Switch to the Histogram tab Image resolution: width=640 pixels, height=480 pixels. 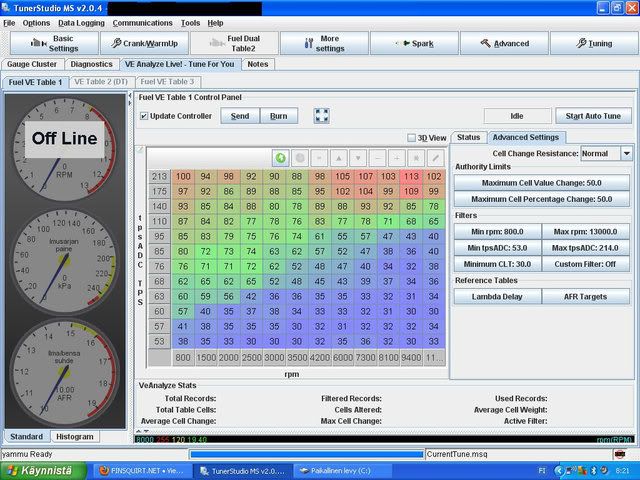click(75, 436)
